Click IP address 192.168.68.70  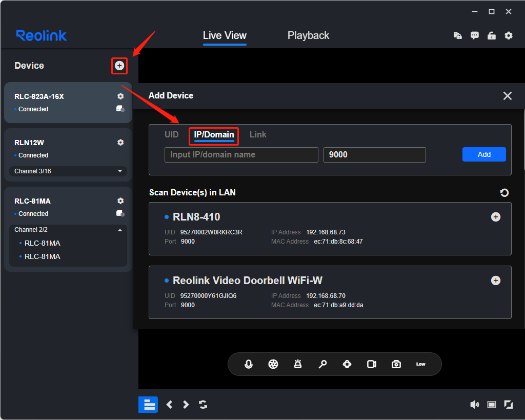(326, 296)
